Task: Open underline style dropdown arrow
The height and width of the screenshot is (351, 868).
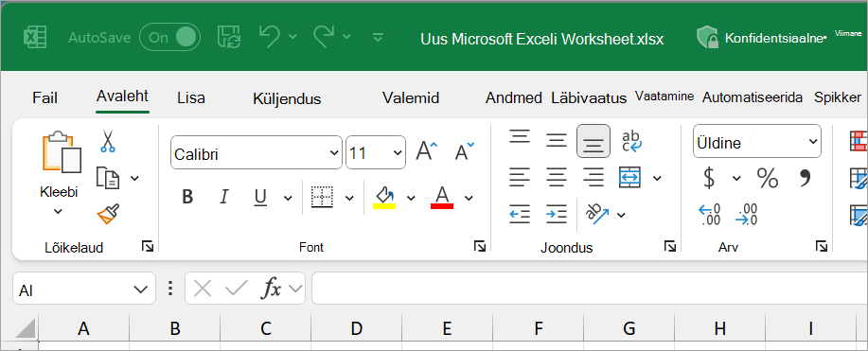Action: [288, 198]
